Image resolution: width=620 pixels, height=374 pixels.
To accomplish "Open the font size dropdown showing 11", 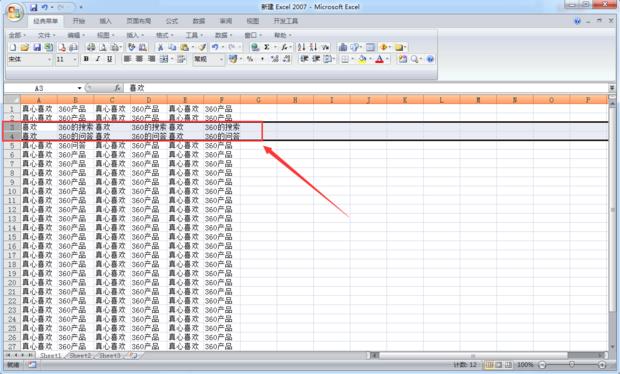I will [x=66, y=59].
